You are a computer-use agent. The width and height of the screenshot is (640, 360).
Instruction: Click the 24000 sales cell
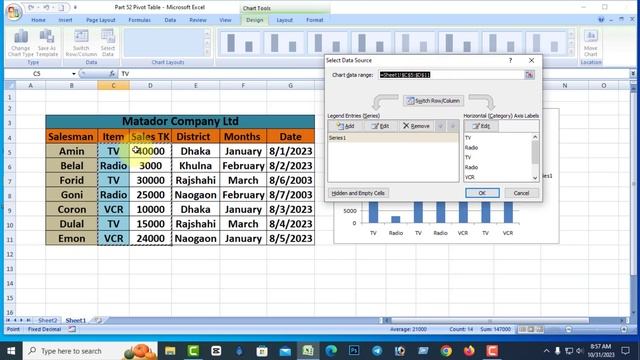[150, 238]
